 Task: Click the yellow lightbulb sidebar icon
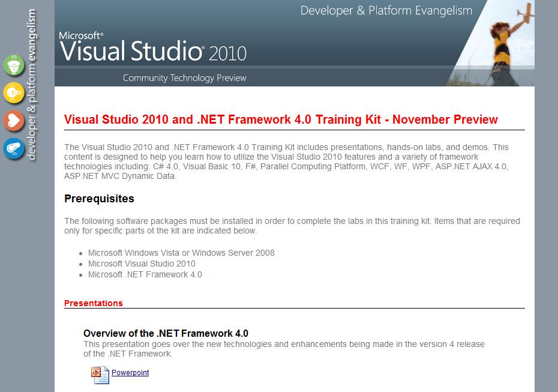pos(14,92)
